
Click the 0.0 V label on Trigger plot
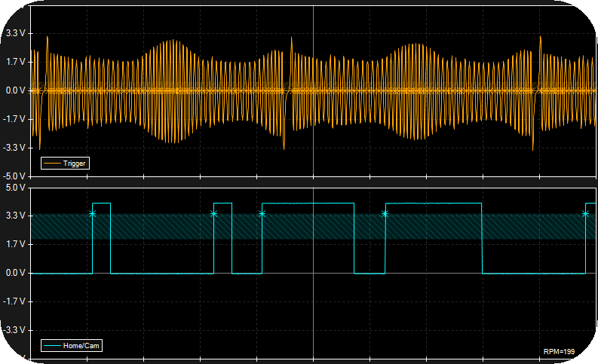(x=15, y=90)
